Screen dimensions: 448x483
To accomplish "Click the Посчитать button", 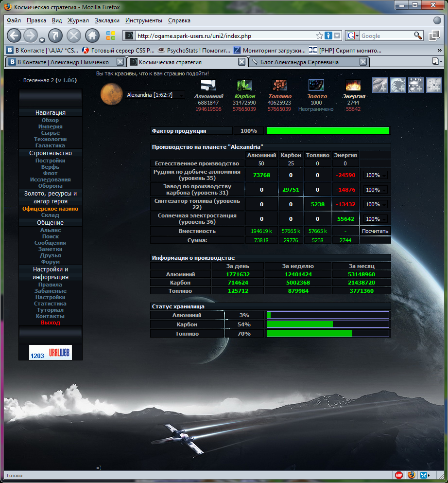I will [x=375, y=231].
